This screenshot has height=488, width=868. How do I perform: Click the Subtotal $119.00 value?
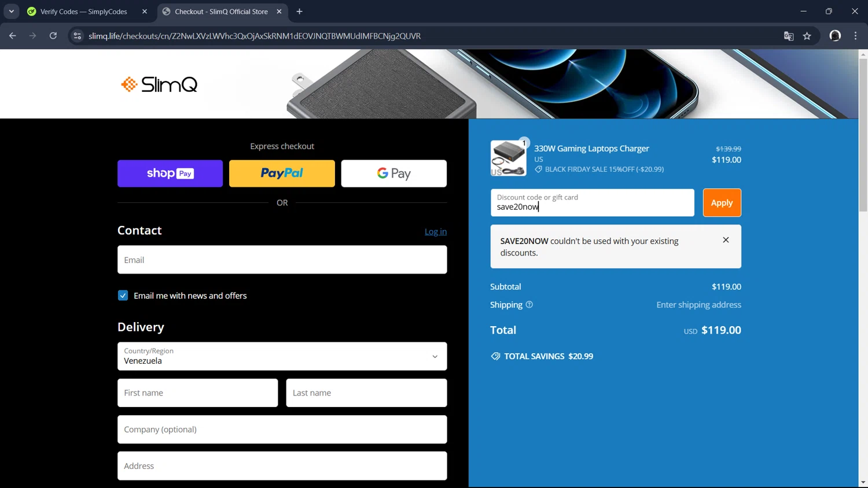click(x=726, y=287)
